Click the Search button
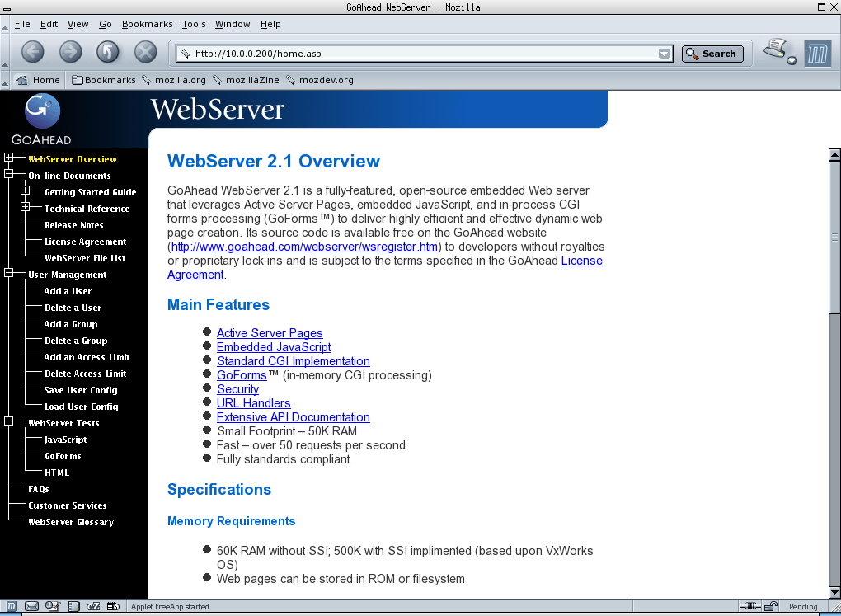841x616 pixels. pyautogui.click(x=712, y=54)
